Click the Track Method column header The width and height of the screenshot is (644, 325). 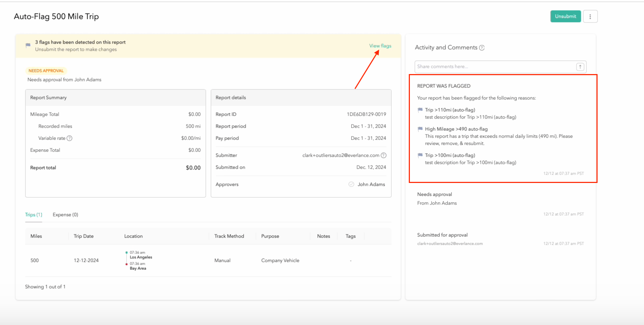coord(229,236)
